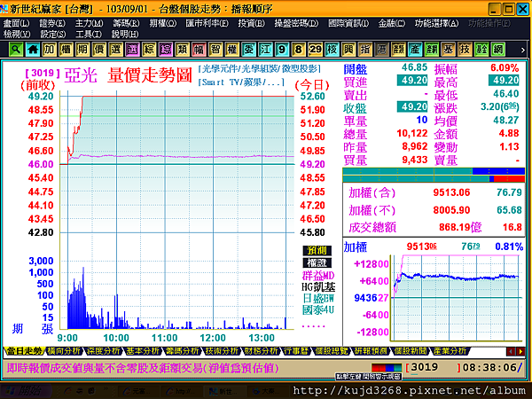Click the tab bar left arrow

point(511,351)
